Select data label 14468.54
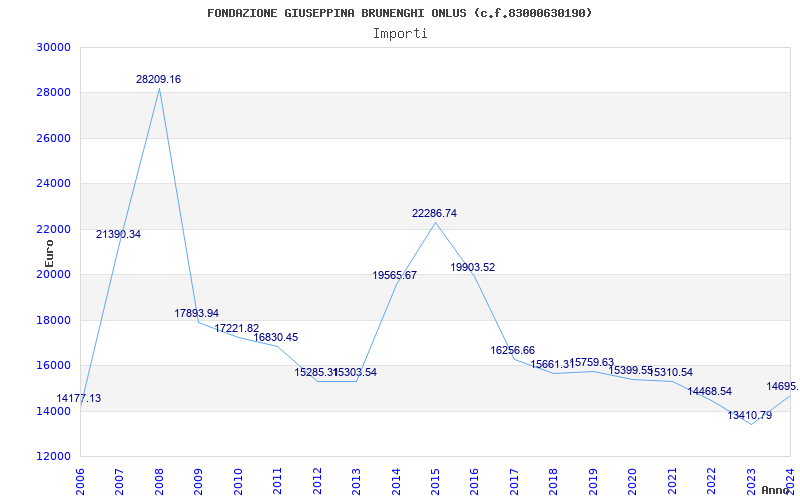This screenshot has height=500, width=800. click(x=710, y=392)
